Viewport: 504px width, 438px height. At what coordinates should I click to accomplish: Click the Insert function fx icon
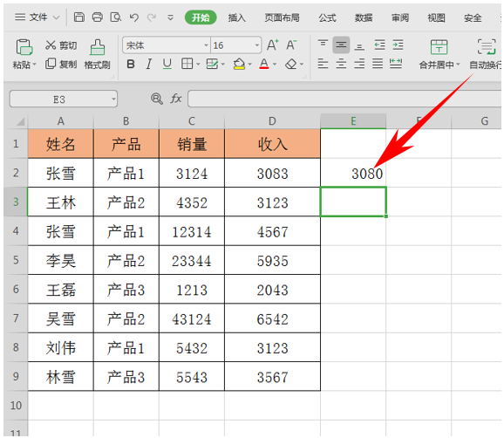pos(176,99)
